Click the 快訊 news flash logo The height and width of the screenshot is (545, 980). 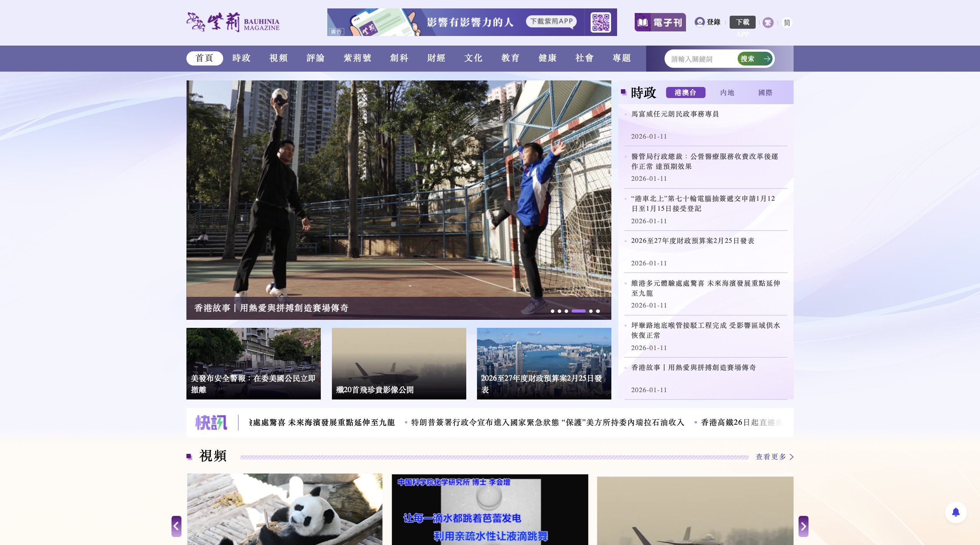(211, 422)
